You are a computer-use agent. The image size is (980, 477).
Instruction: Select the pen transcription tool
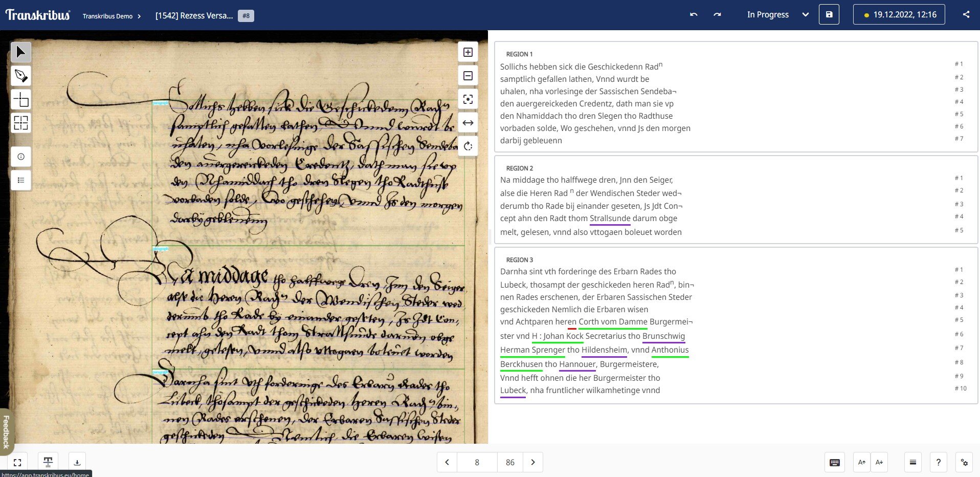20,76
